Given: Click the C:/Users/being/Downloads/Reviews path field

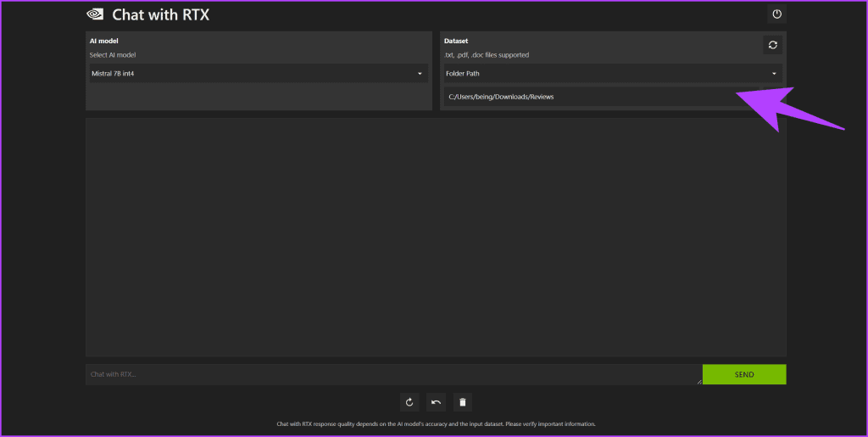Looking at the screenshot, I should tap(614, 97).
